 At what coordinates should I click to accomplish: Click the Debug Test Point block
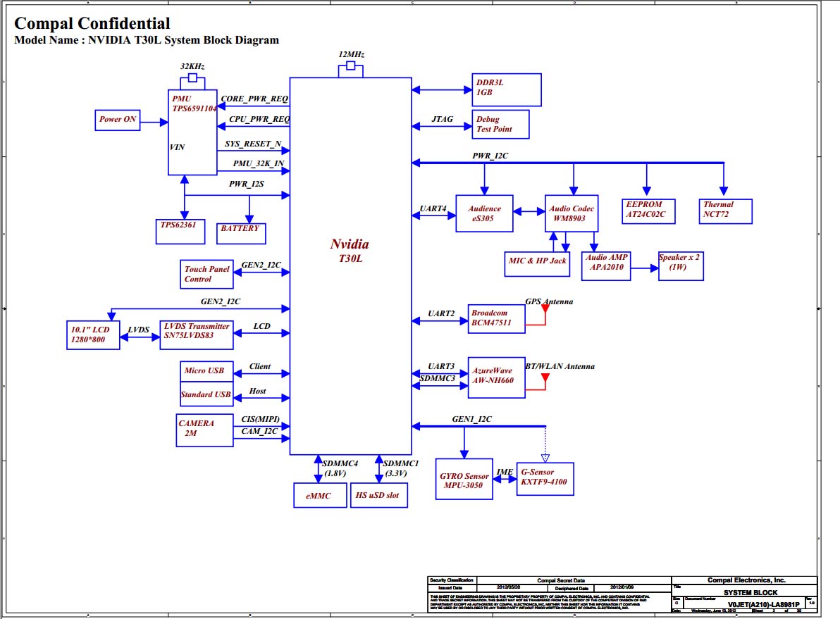(501, 124)
